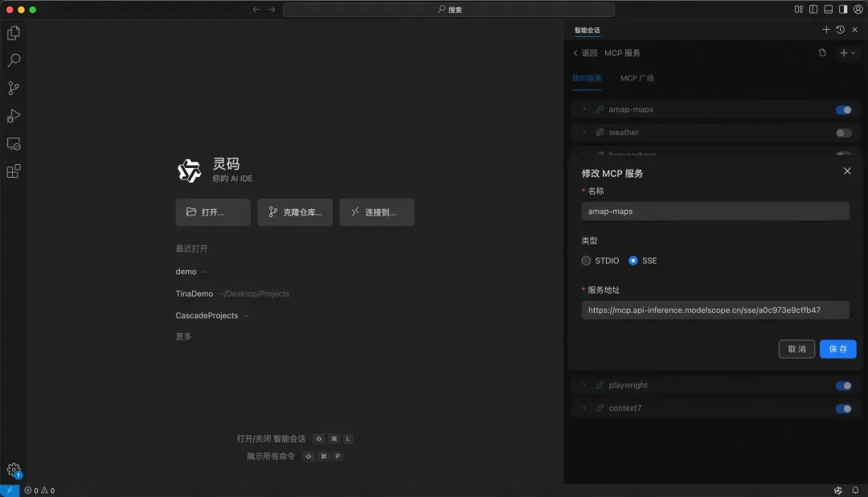Image resolution: width=868 pixels, height=497 pixels.
Task: Focus the 名称 input field
Action: [x=714, y=211]
